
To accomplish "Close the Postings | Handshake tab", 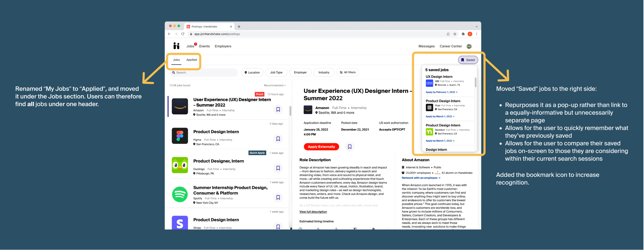I will coord(231,27).
